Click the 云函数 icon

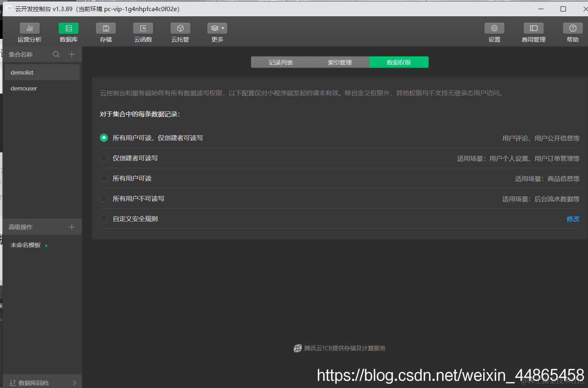[x=143, y=33]
